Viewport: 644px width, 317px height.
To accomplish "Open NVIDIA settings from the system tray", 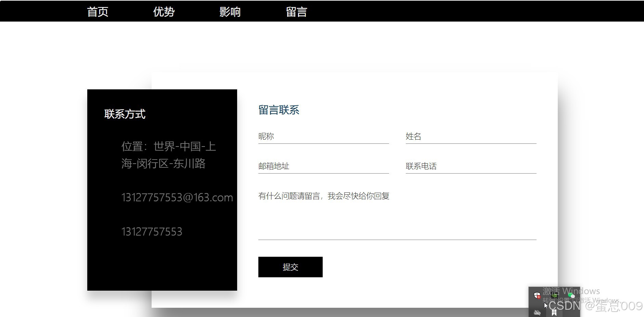I will click(554, 295).
